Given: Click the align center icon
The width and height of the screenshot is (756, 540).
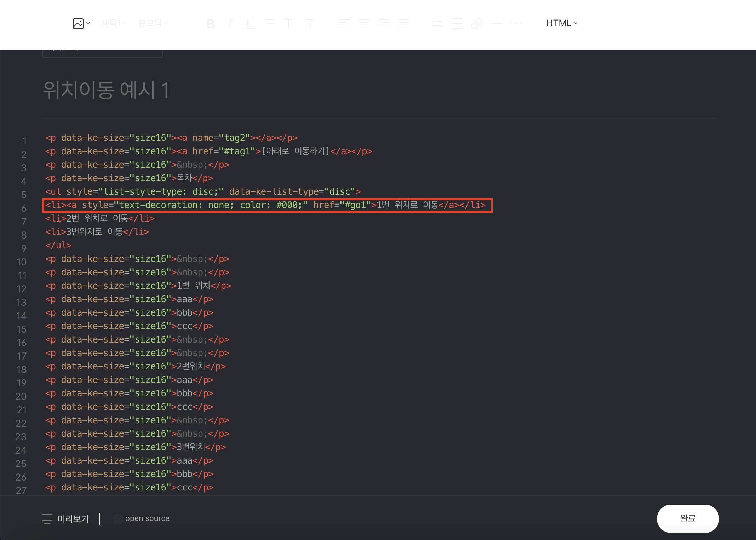Looking at the screenshot, I should 364,24.
